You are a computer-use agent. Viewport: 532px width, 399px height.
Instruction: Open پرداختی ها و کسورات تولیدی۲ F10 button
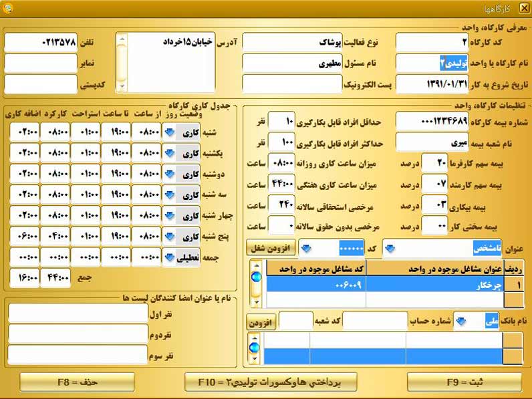[x=271, y=382]
